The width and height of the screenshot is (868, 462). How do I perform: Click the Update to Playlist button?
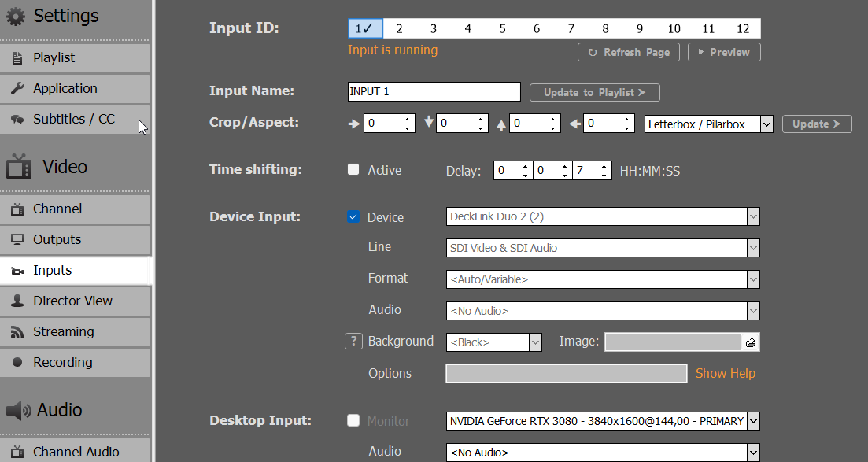point(594,93)
